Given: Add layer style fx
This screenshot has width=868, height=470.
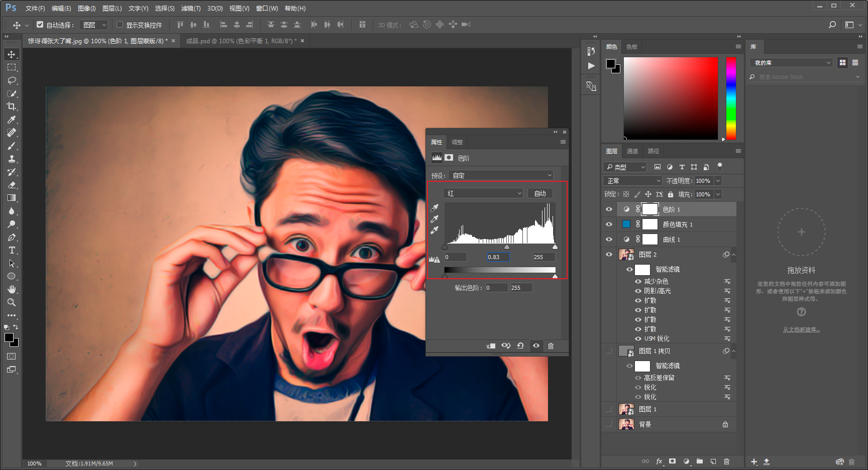Looking at the screenshot, I should click(659, 461).
